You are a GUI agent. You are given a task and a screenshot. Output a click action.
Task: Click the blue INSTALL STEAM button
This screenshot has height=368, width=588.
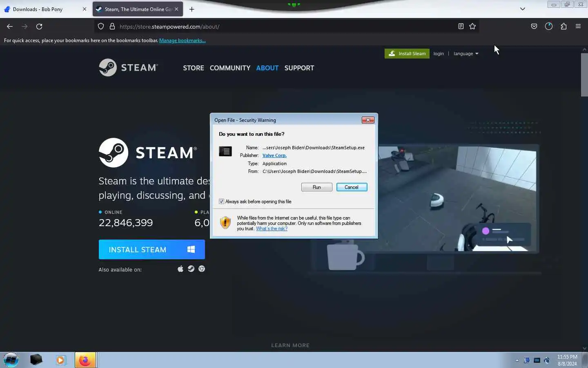pos(151,249)
